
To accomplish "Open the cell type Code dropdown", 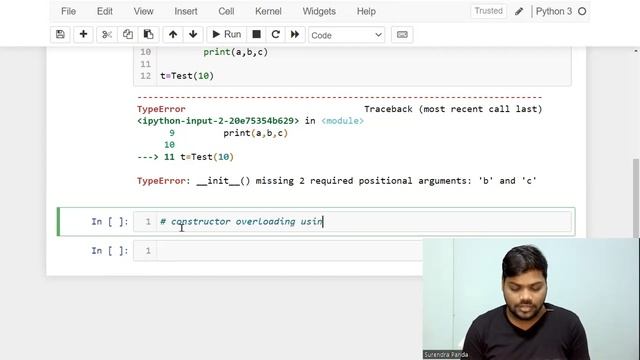I will 347,35.
